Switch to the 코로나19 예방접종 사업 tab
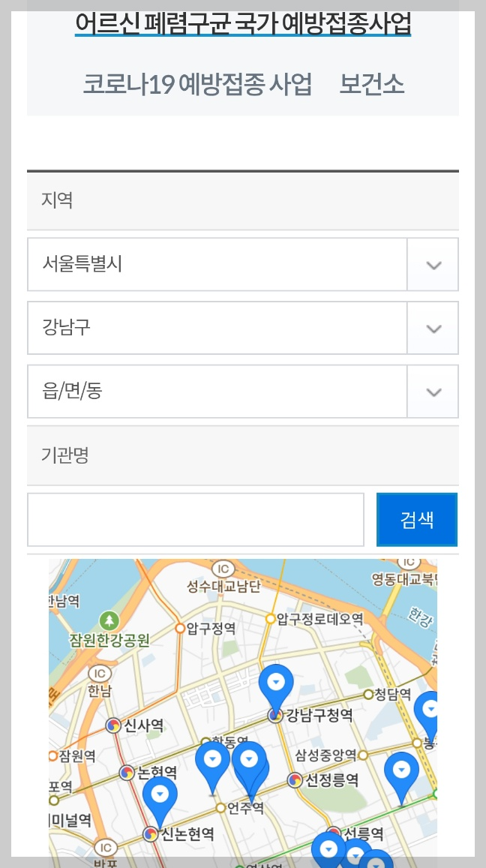 tap(196, 84)
